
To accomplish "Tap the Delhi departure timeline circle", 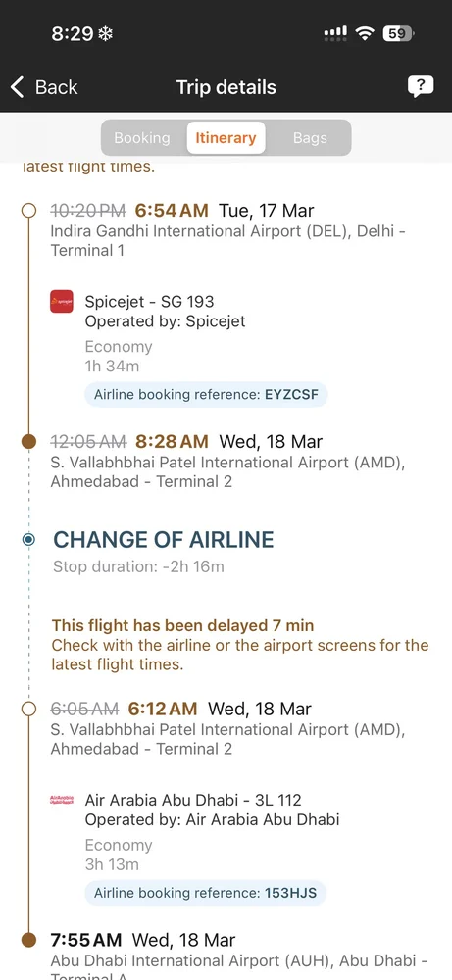I will pyautogui.click(x=28, y=210).
